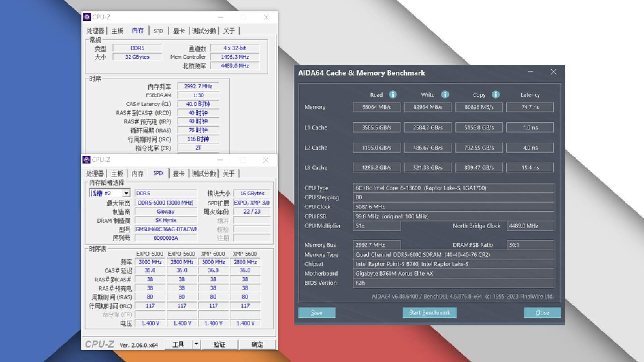Open 处理器 tab in lower CPU-Z window
This screenshot has height=362, width=644.
(95, 174)
